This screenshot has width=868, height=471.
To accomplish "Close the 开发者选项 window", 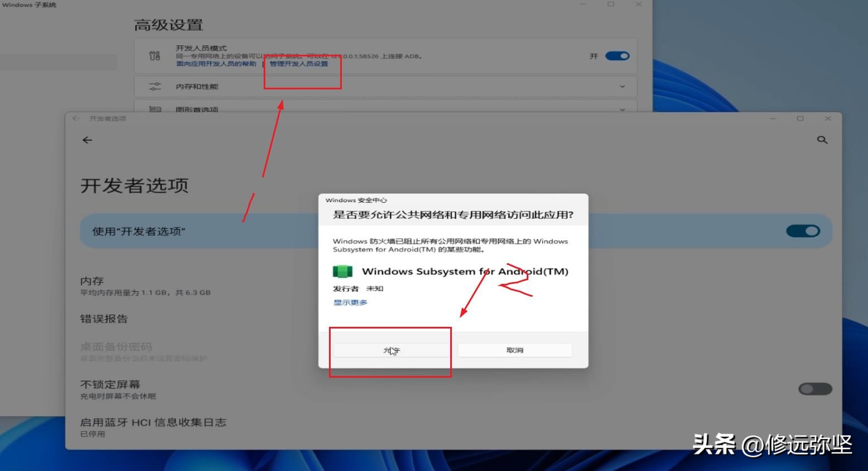I will [x=828, y=118].
